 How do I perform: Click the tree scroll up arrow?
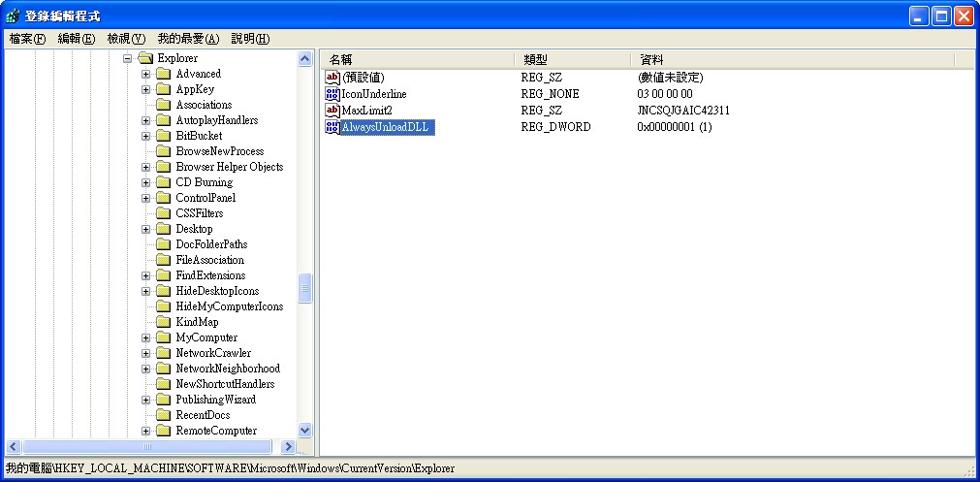305,59
